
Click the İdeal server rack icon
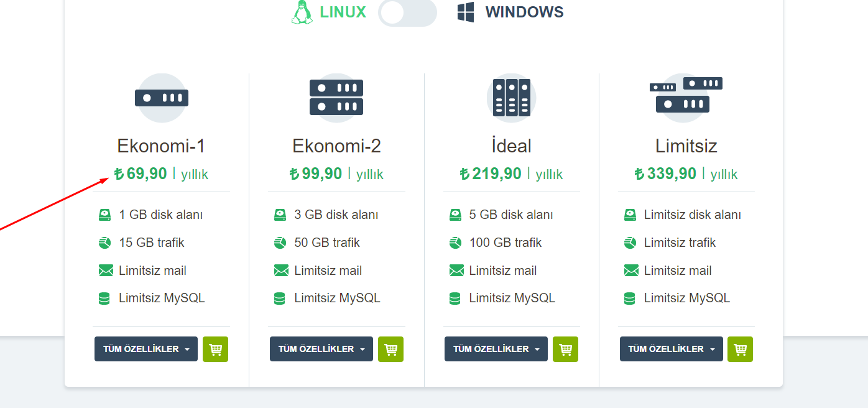[x=511, y=98]
